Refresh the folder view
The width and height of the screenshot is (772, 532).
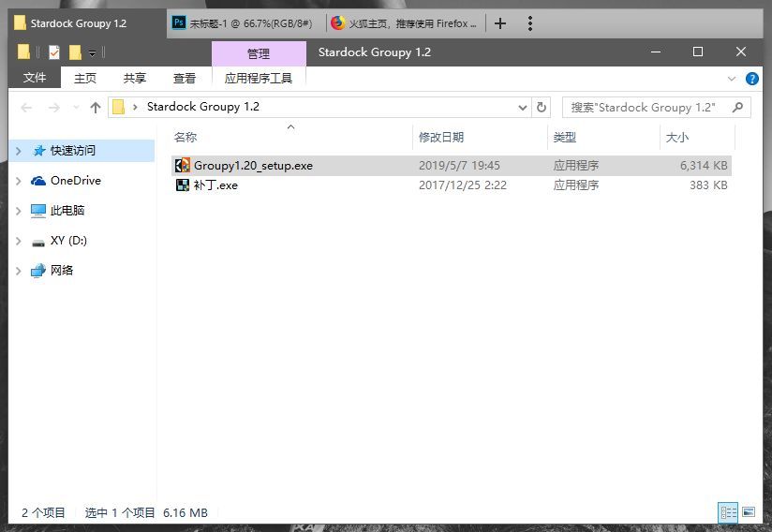542,107
